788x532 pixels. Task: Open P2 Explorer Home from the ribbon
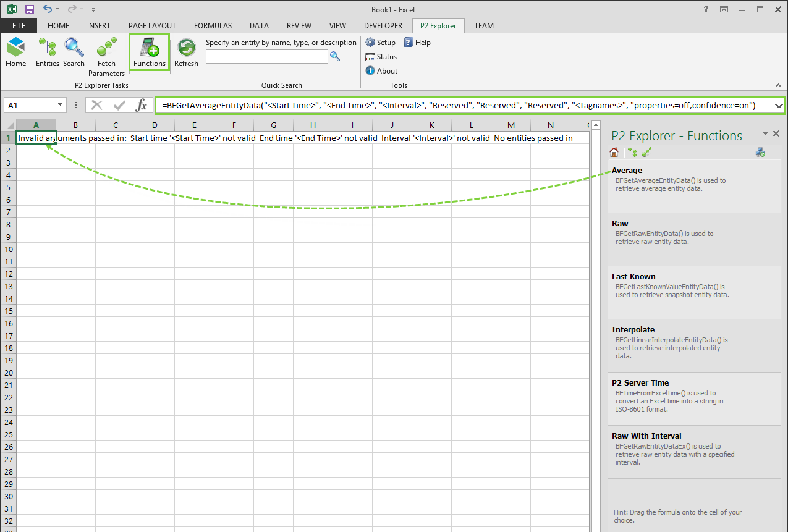pos(15,52)
